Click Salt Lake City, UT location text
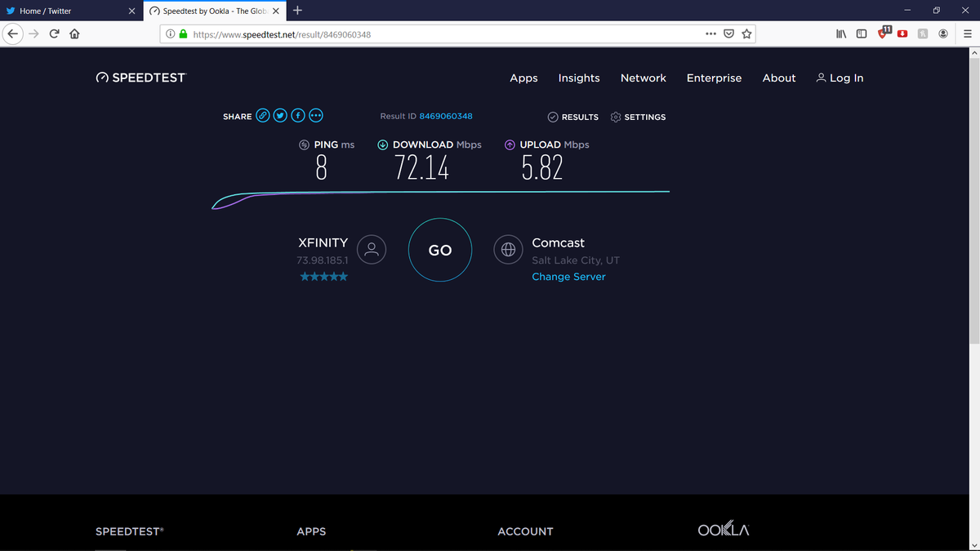This screenshot has width=980, height=551. tap(576, 260)
